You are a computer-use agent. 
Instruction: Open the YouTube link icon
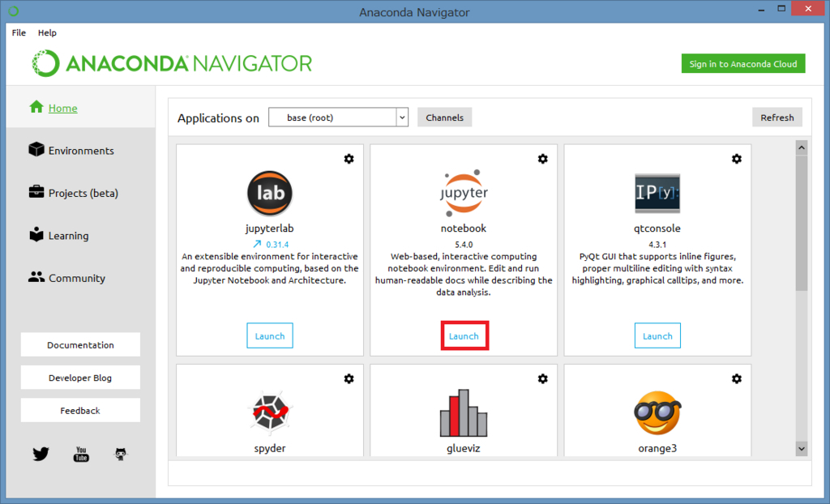click(81, 454)
